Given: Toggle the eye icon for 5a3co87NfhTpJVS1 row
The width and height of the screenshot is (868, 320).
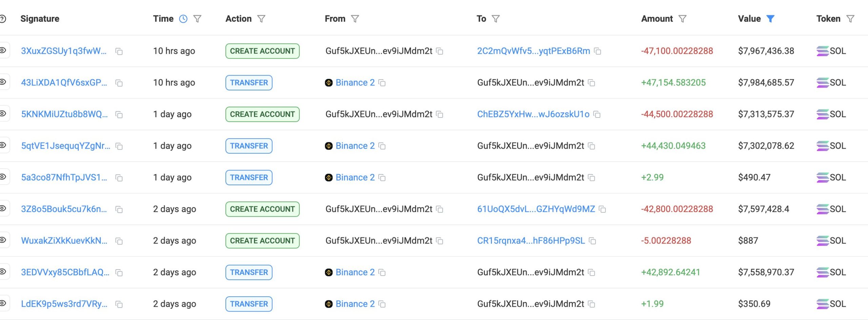Looking at the screenshot, I should point(3,177).
